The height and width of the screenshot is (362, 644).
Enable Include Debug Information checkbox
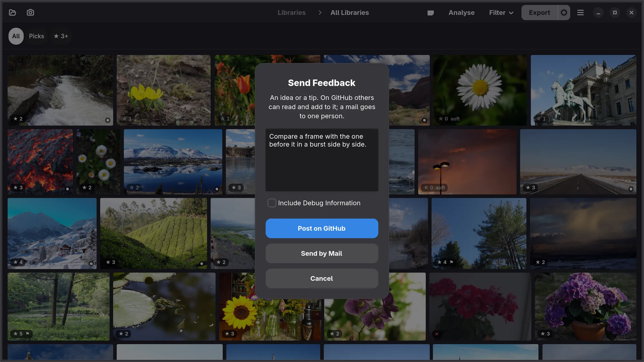coord(272,203)
